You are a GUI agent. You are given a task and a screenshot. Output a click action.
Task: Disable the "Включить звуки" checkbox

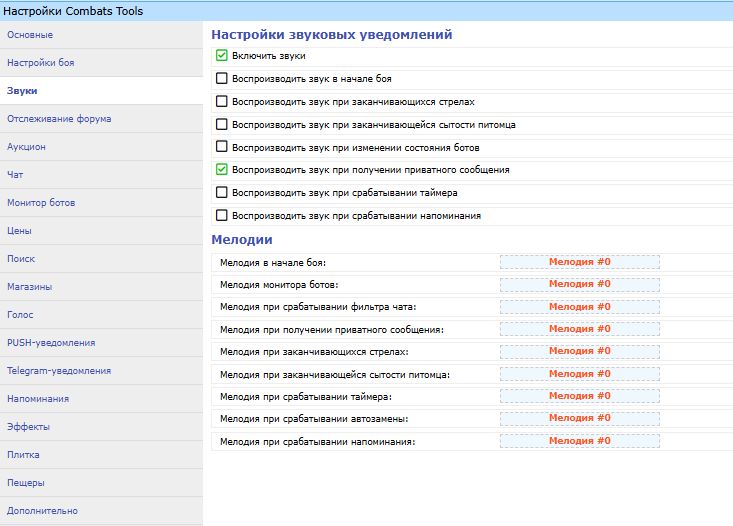coord(222,56)
